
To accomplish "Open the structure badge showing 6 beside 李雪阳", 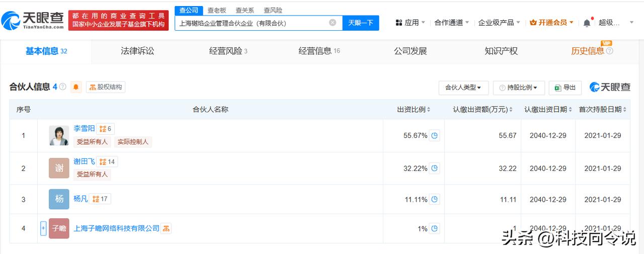I will click(x=105, y=129).
